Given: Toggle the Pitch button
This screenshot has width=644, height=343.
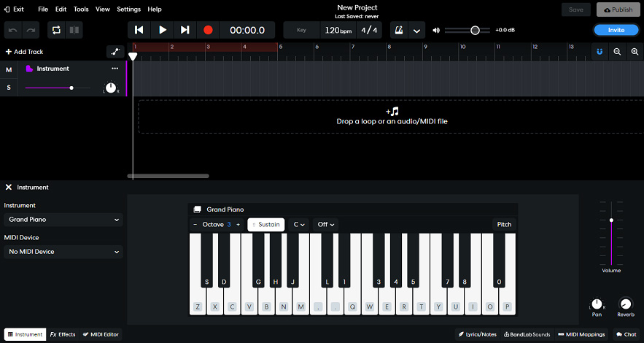Looking at the screenshot, I should 504,224.
